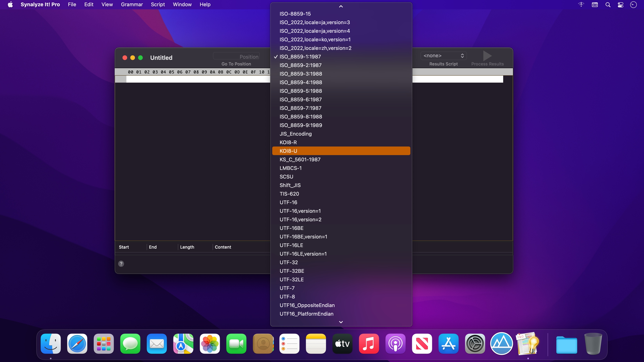Select UTF-16LE encoding
Viewport: 644px width, 362px height.
pyautogui.click(x=341, y=245)
